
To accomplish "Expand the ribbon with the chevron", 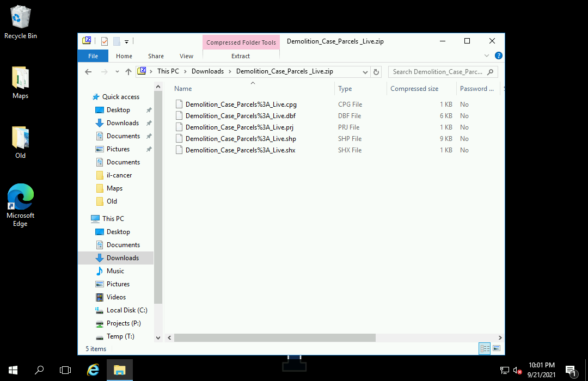I will (487, 56).
